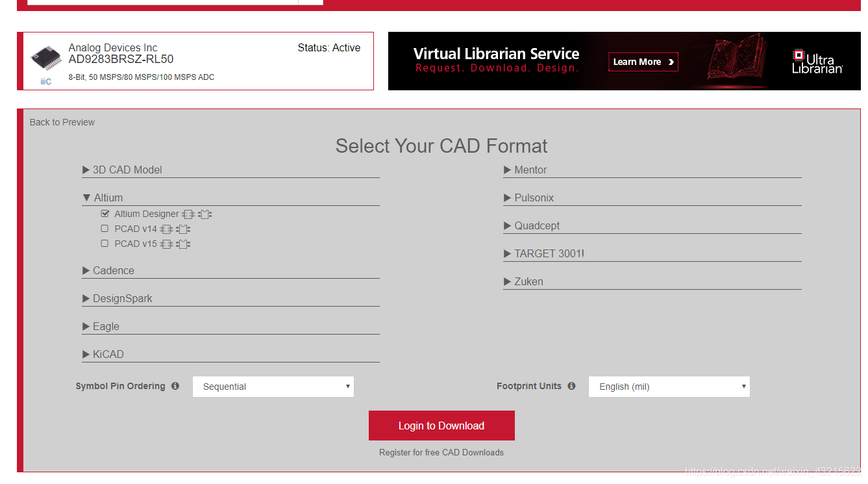Image resolution: width=868 pixels, height=484 pixels.
Task: Click the Footprint Units label
Action: 529,386
